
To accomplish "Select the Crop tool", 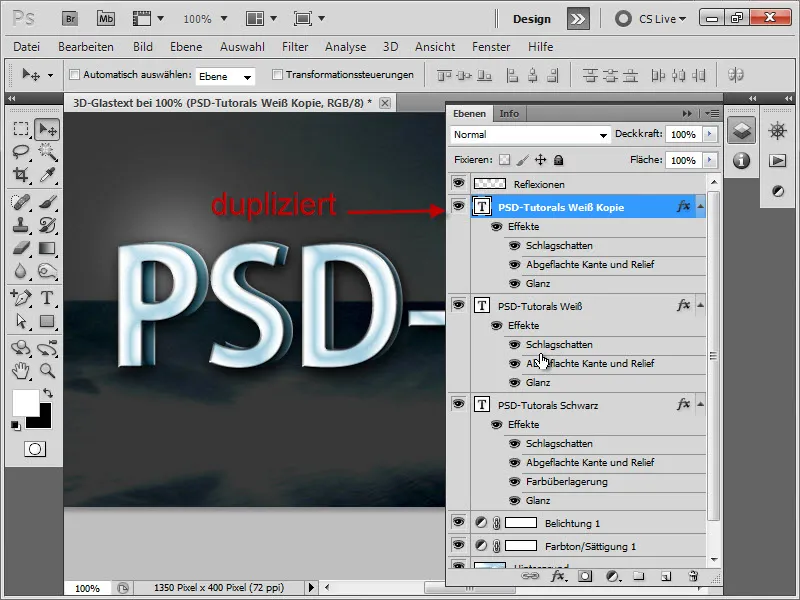I will pyautogui.click(x=20, y=175).
